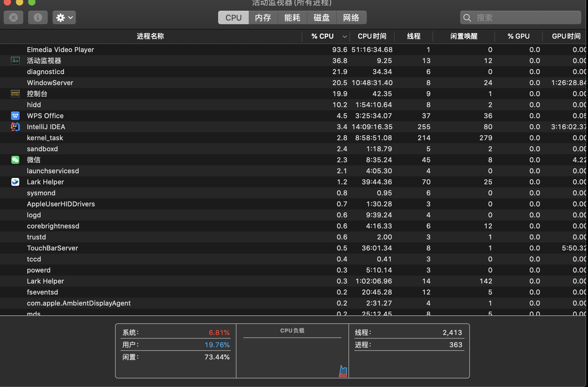Click the WPS Office app icon

click(15, 115)
